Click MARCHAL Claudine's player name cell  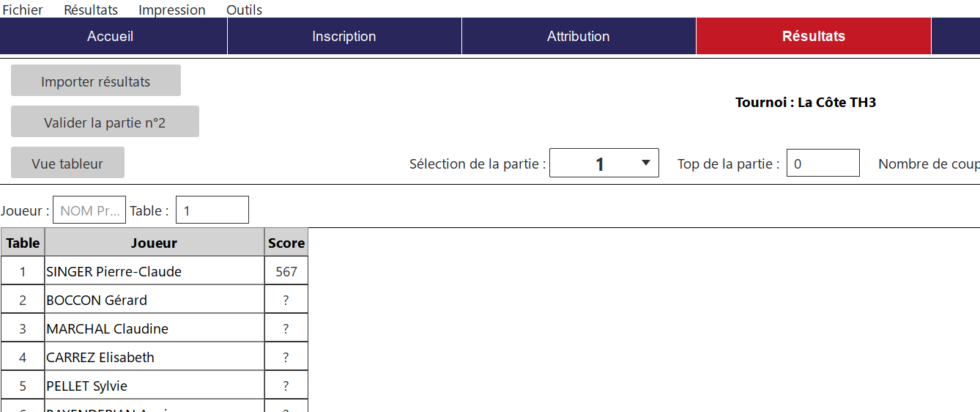coord(154,328)
